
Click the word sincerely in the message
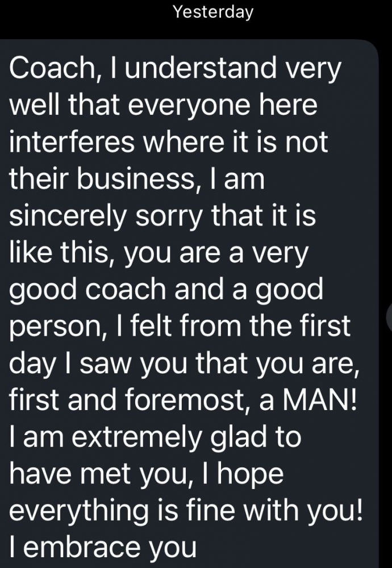(68, 216)
